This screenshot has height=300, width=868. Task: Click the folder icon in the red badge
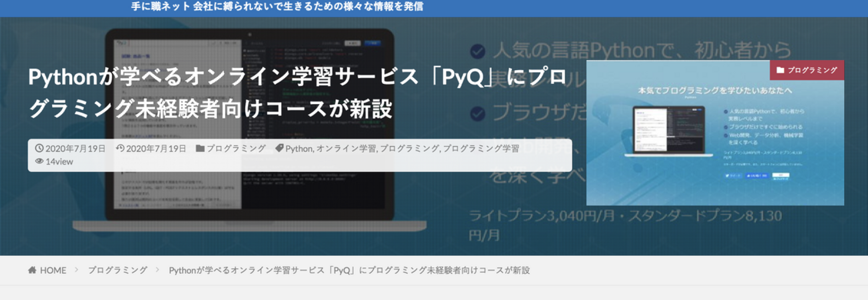click(781, 69)
